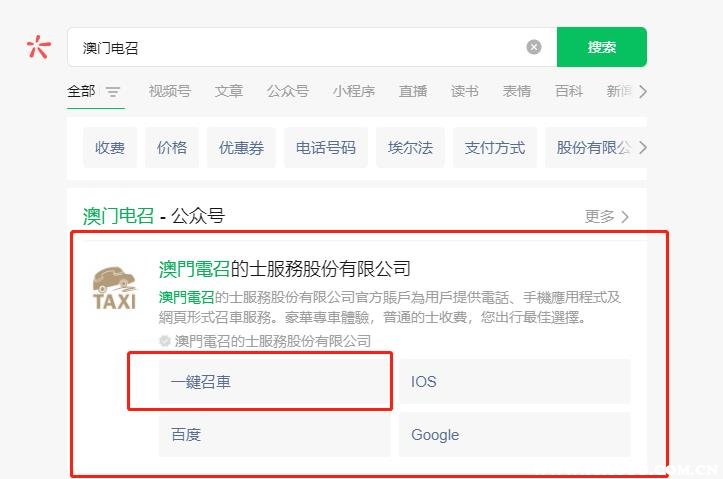Choose the 支付方式 suggestion chip
Viewport: 723px width, 479px height.
pyautogui.click(x=494, y=148)
